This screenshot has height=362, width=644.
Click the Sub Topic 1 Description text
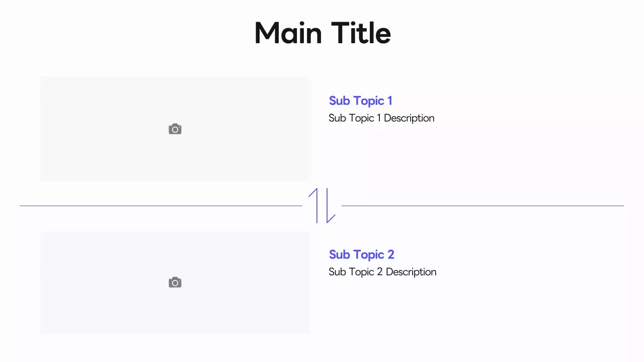coord(381,118)
